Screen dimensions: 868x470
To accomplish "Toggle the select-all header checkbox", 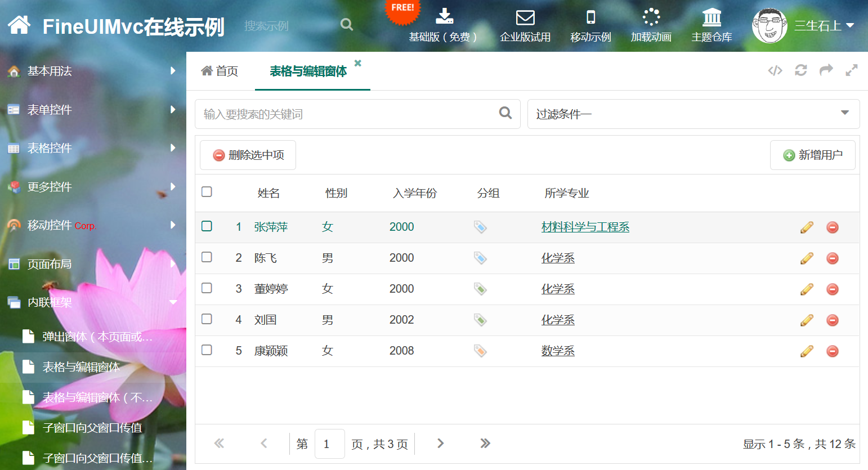I will 207,192.
